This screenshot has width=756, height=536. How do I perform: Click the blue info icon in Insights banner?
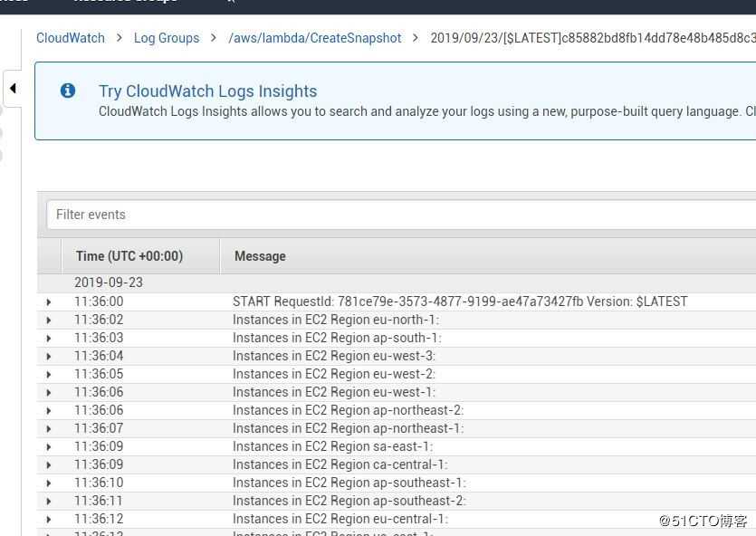click(68, 91)
